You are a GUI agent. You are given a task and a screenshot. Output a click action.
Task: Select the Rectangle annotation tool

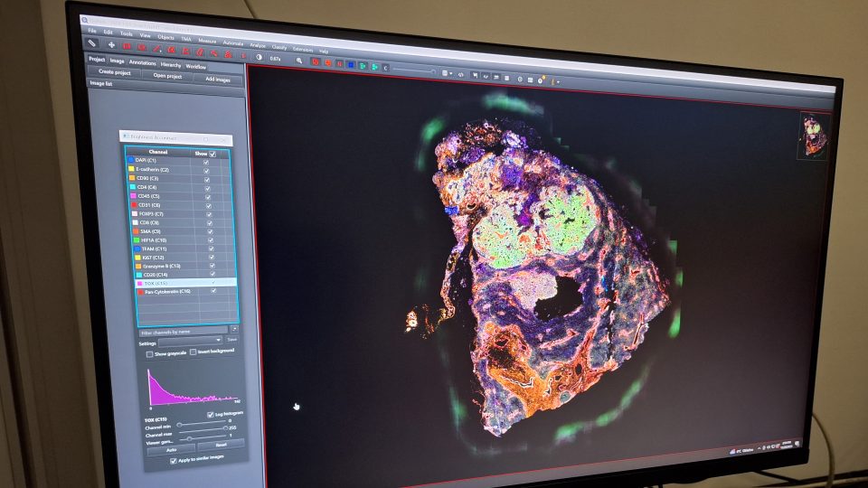[127, 45]
